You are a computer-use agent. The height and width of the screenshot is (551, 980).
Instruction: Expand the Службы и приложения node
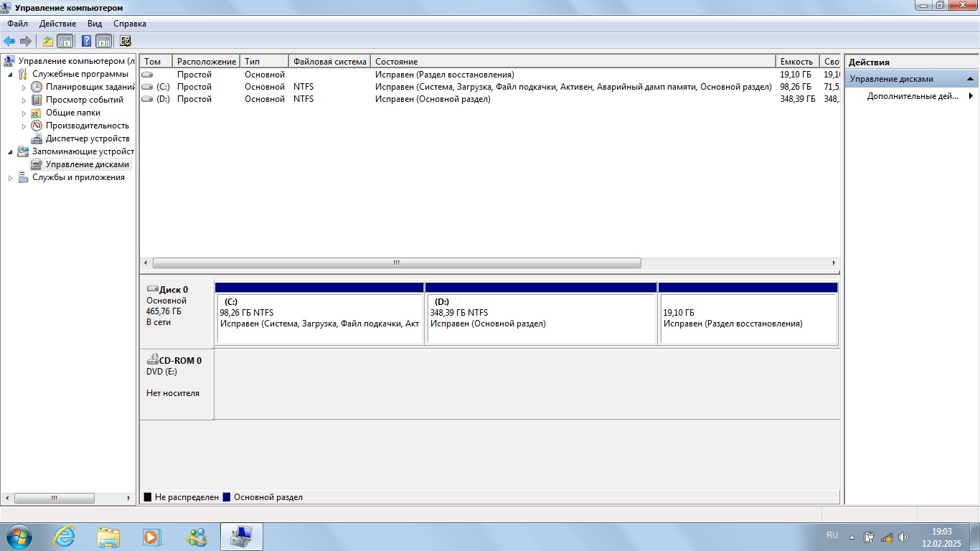[10, 177]
